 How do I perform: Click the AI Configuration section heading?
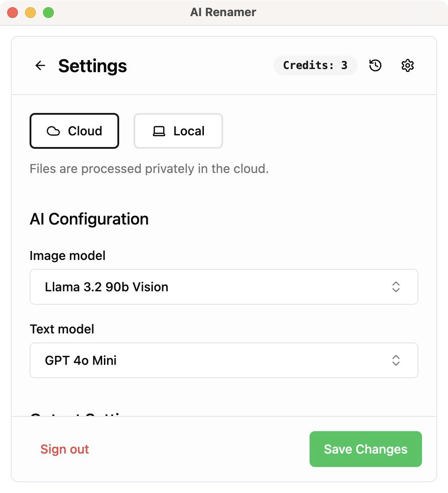[x=89, y=219]
